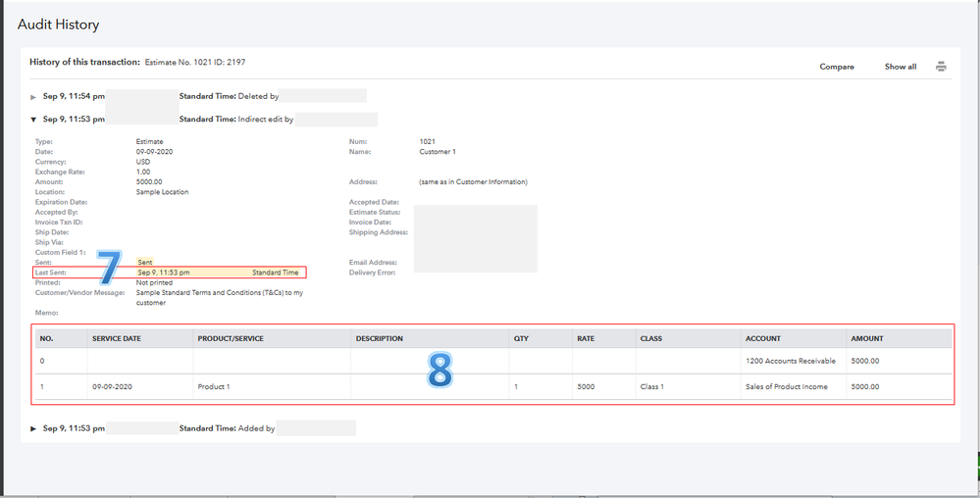
Task: Click the Customer 1 name value
Action: point(438,152)
